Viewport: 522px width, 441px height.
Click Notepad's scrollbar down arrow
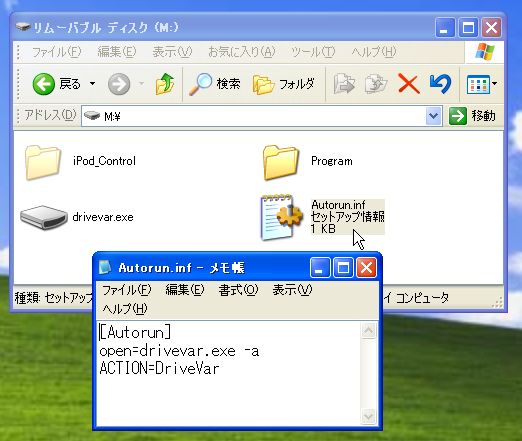(369, 416)
